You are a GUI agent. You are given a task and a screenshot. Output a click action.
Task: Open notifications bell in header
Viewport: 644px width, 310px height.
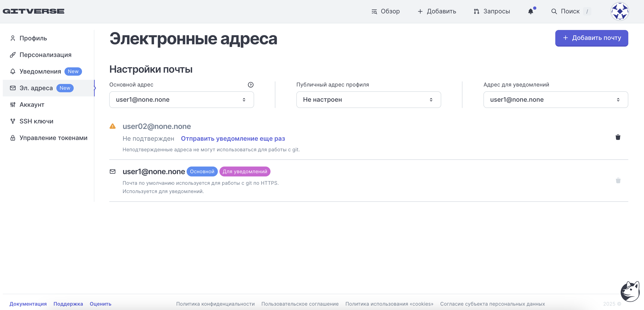coord(531,11)
